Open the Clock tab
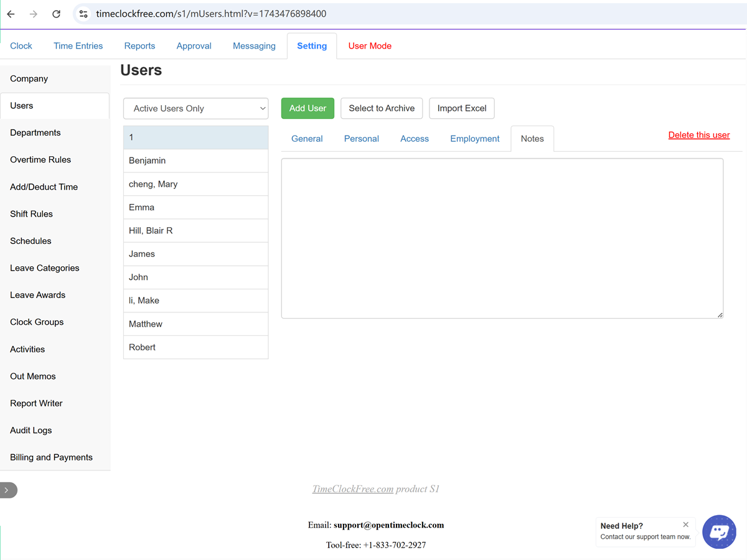The image size is (747, 560). click(21, 46)
